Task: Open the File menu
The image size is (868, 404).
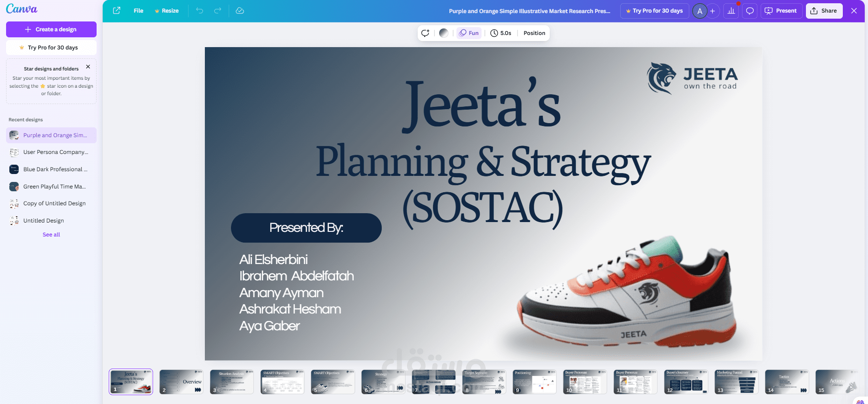Action: [x=139, y=11]
